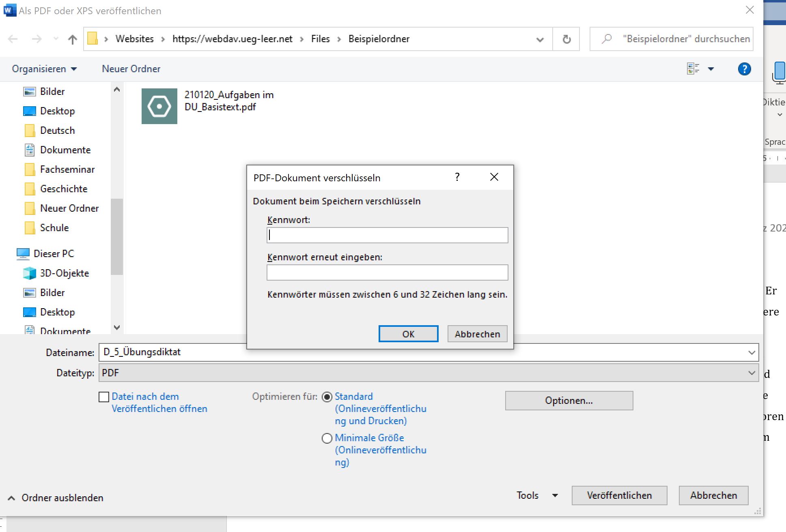The width and height of the screenshot is (786, 532).
Task: Click Neuer Ordner in the toolbar
Action: click(x=131, y=69)
